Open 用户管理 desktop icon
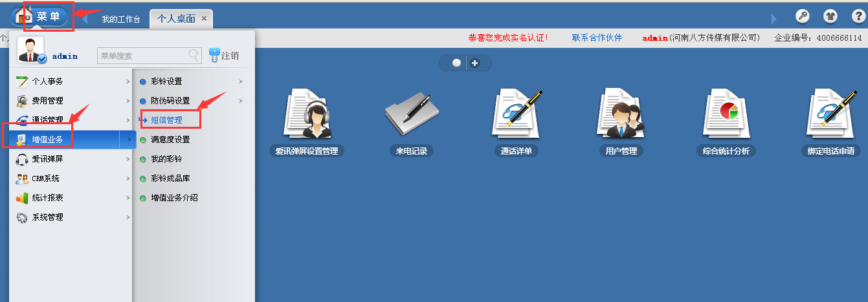868x302 pixels. point(621,114)
